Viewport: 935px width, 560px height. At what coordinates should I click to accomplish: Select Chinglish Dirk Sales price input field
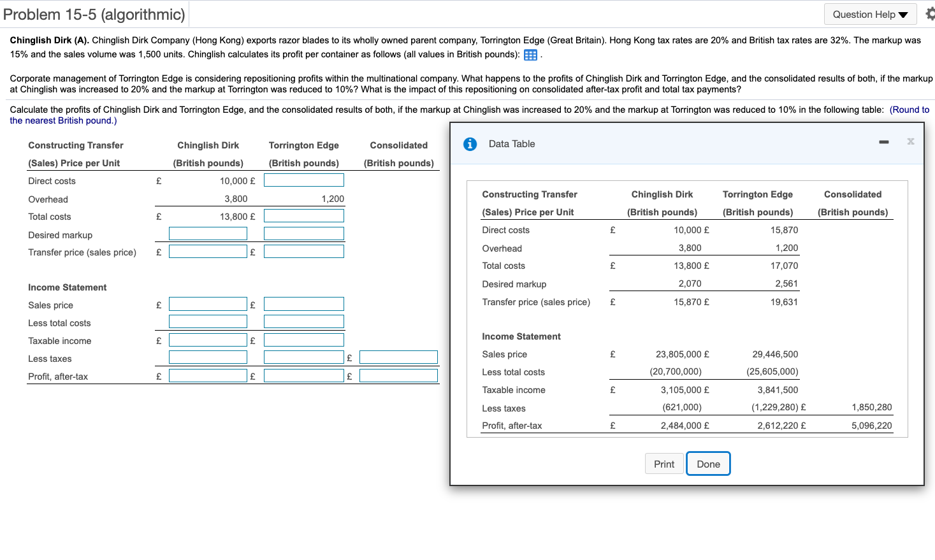208,304
